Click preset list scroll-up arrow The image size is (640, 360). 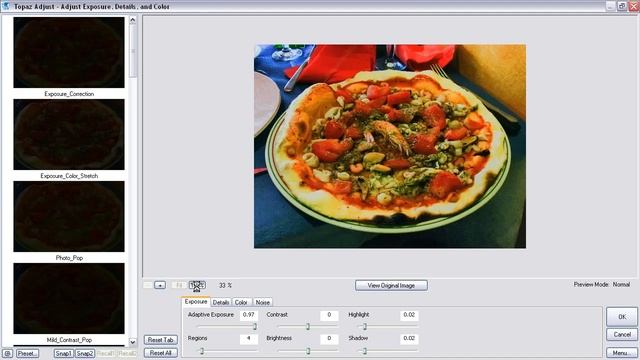pyautogui.click(x=133, y=20)
